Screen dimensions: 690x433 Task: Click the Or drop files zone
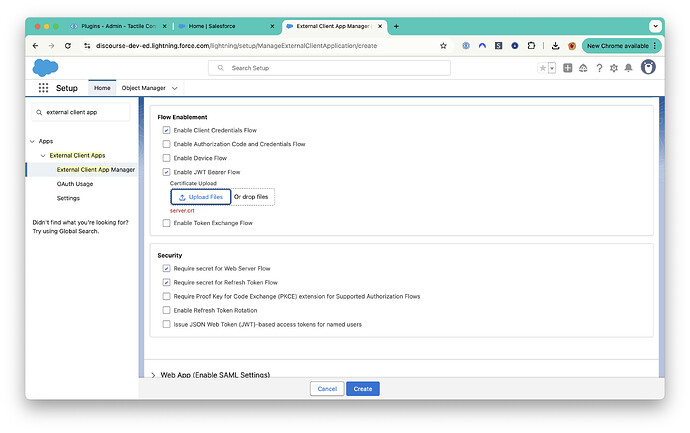click(252, 197)
